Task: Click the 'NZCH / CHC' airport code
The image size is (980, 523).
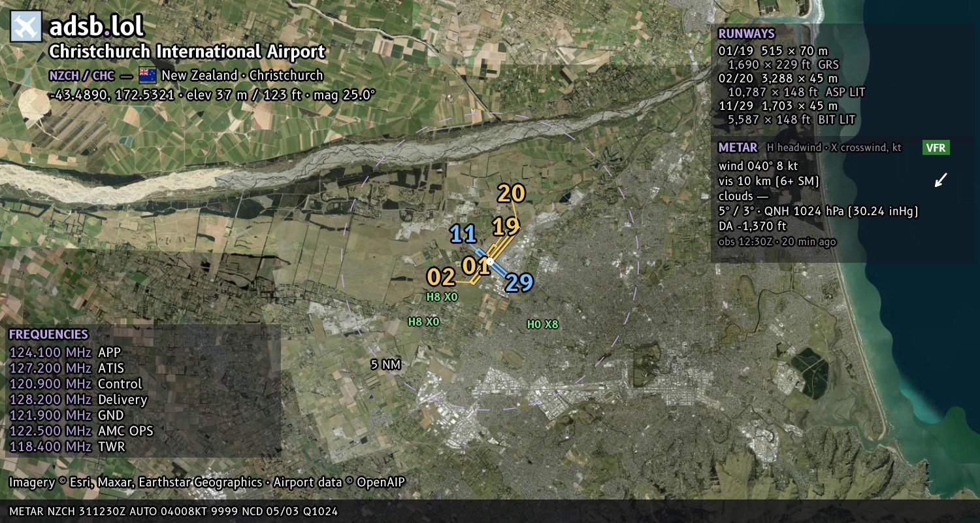Action: [x=82, y=75]
